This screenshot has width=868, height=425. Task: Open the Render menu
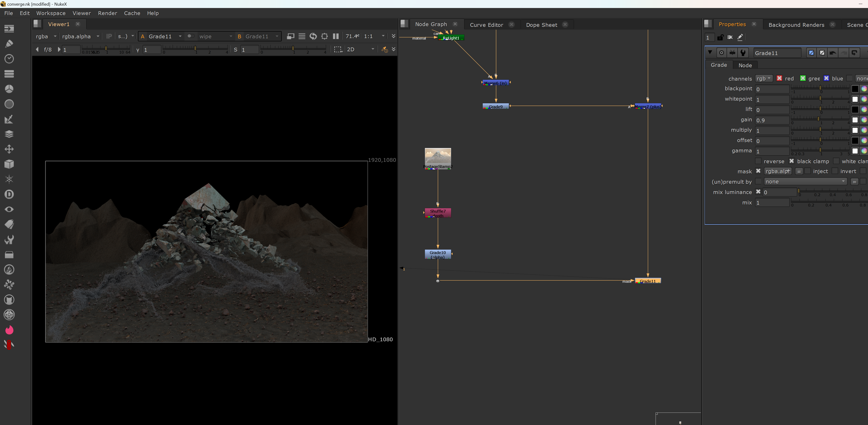[107, 13]
